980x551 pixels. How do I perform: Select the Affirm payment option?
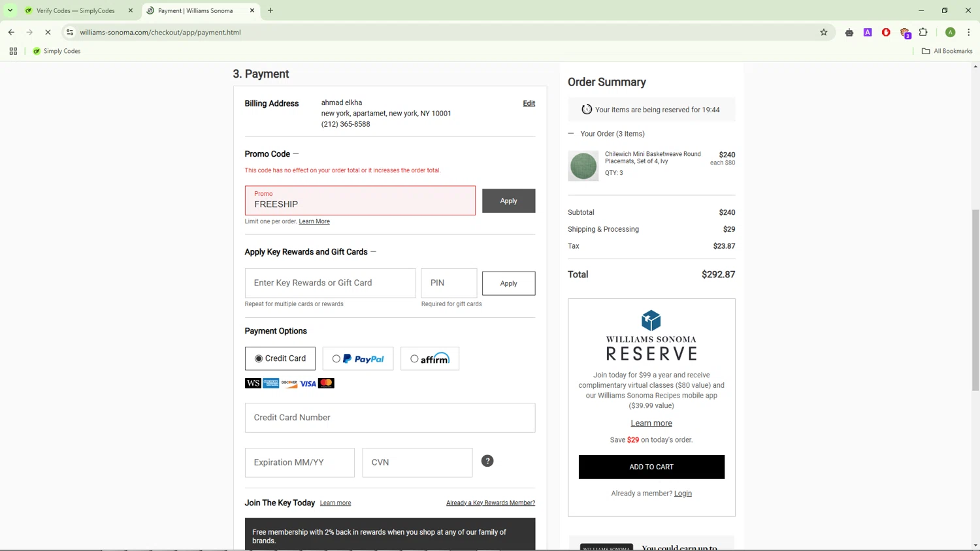click(430, 358)
